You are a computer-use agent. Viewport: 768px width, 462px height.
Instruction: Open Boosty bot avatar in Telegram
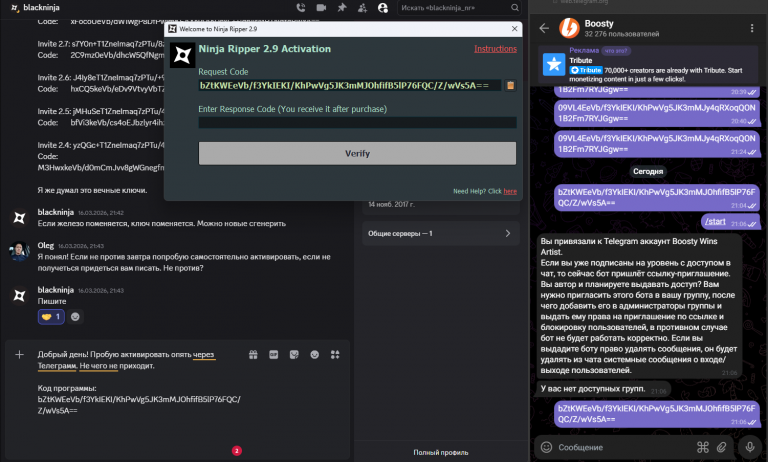[x=570, y=28]
